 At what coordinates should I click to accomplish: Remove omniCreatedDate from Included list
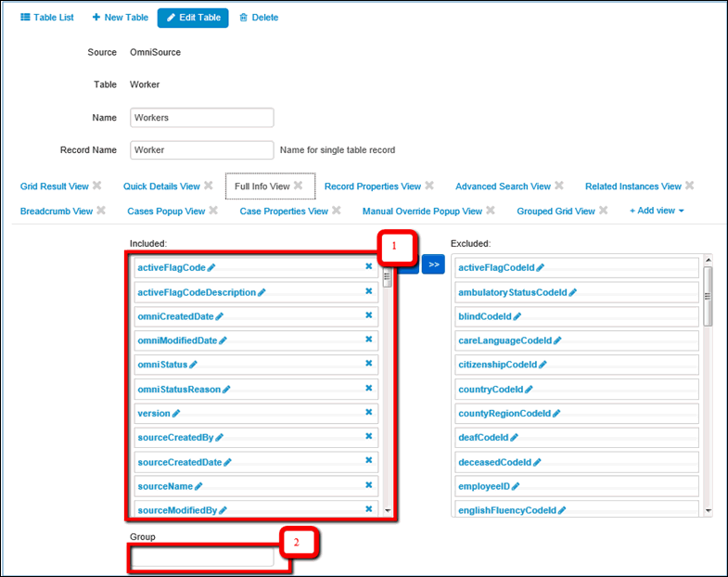tap(368, 315)
